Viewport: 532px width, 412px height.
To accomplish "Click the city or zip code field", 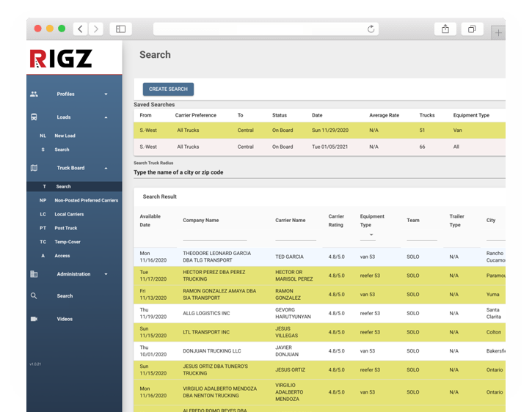I will pyautogui.click(x=319, y=172).
